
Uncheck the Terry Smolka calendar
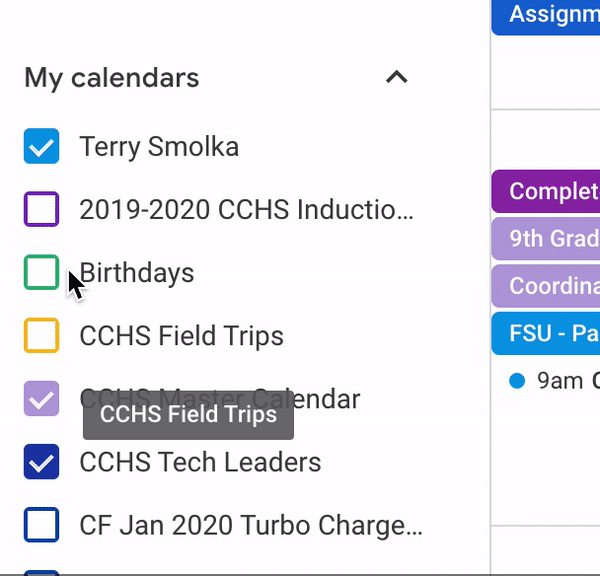click(41, 146)
